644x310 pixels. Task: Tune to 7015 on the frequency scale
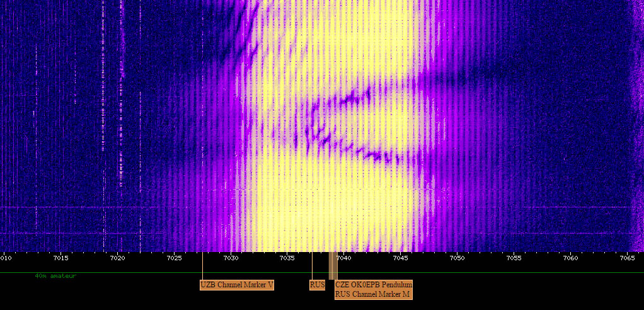(60, 258)
